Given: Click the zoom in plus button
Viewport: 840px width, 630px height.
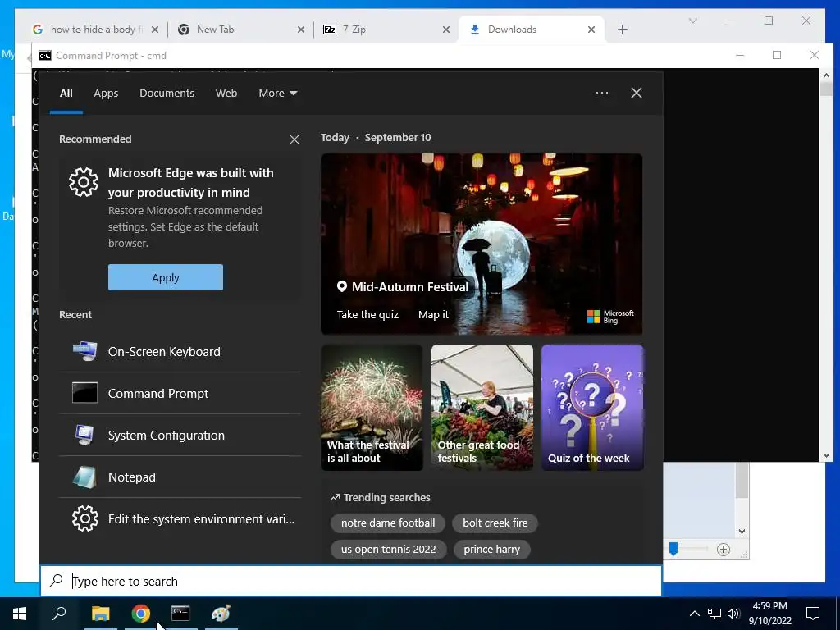Looking at the screenshot, I should click(x=724, y=550).
